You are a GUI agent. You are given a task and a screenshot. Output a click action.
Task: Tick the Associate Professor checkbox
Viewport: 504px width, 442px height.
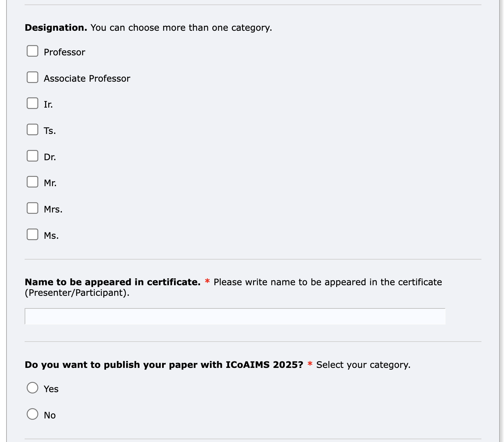click(x=32, y=77)
